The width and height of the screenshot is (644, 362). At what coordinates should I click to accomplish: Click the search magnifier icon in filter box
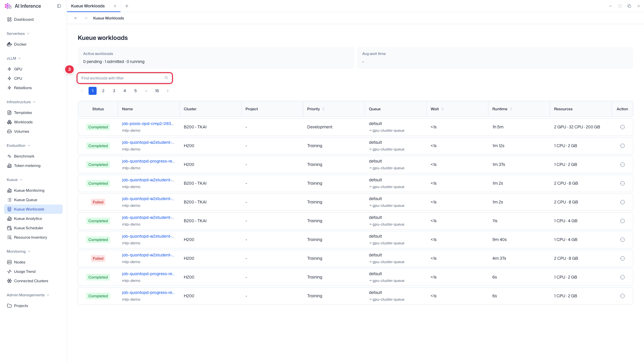tap(166, 78)
